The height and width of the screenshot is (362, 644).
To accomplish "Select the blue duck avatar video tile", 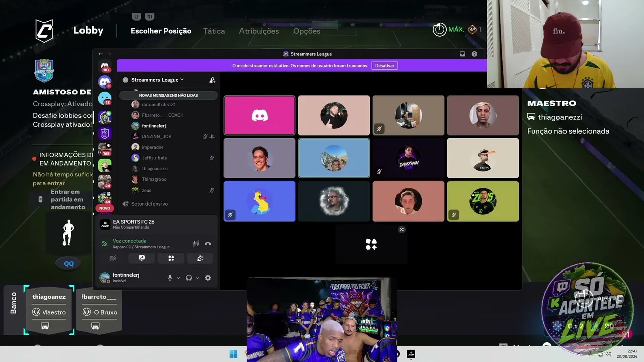I will [x=260, y=201].
